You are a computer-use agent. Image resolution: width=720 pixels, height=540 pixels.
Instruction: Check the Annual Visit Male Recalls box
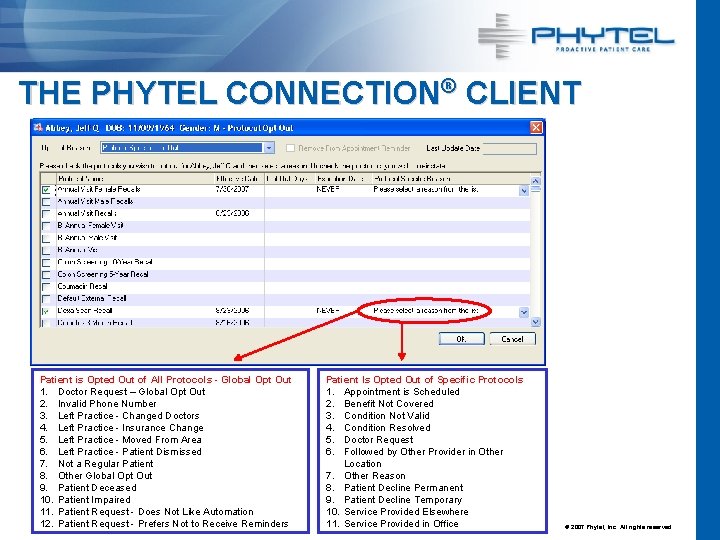pyautogui.click(x=46, y=202)
